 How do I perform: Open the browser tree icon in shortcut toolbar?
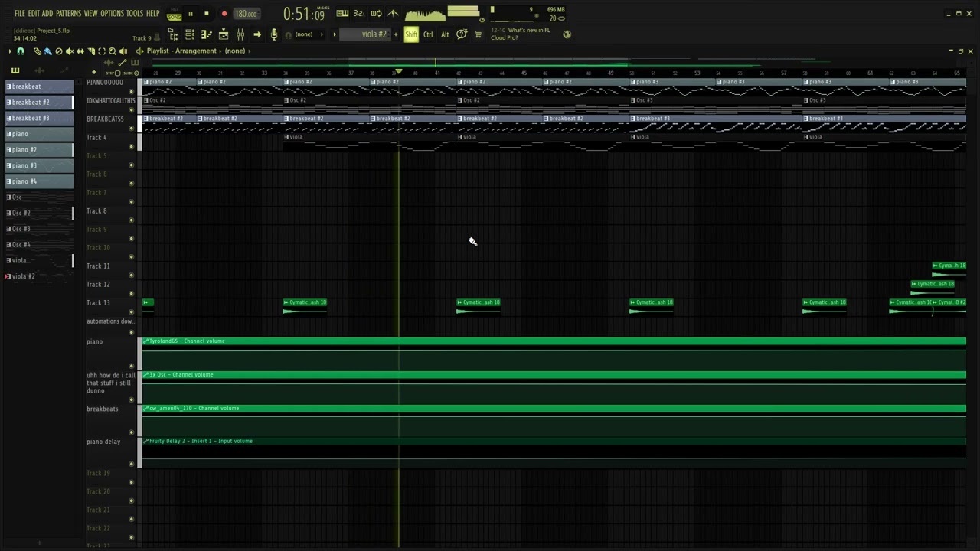click(173, 34)
